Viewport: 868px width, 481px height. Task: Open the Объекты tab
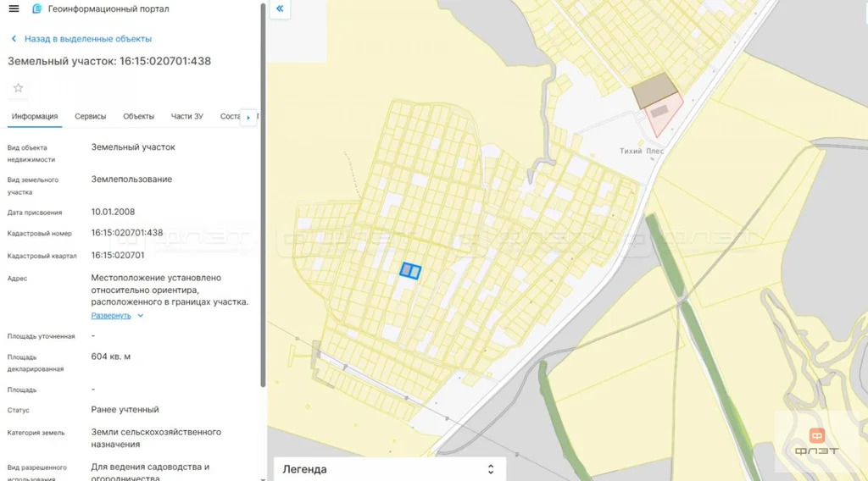pyautogui.click(x=138, y=117)
